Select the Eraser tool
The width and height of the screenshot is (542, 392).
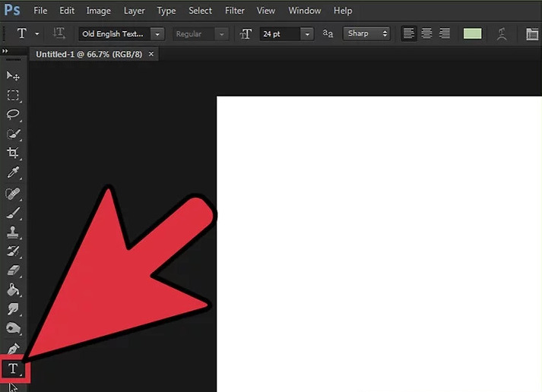(x=13, y=271)
